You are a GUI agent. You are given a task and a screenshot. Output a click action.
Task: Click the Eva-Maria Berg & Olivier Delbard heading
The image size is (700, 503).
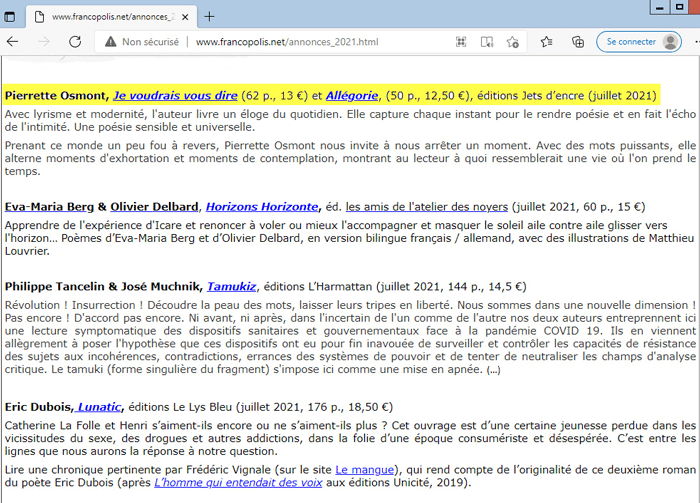pyautogui.click(x=101, y=207)
